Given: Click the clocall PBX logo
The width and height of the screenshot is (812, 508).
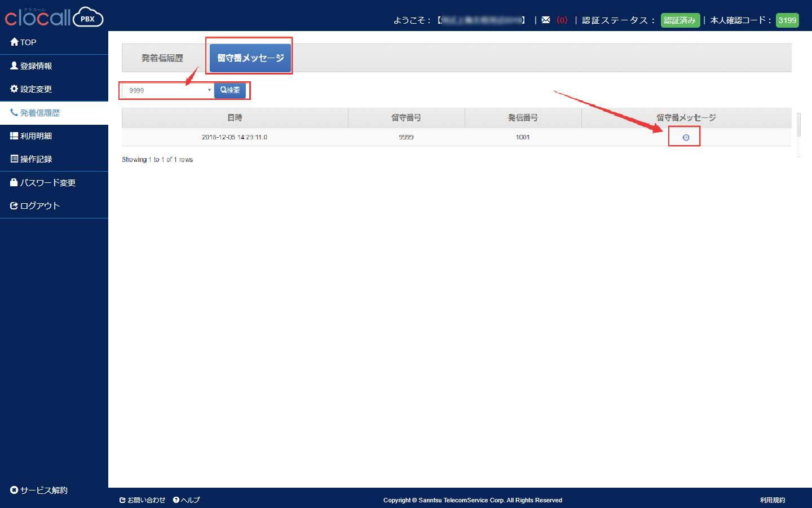Looking at the screenshot, I should [x=54, y=17].
